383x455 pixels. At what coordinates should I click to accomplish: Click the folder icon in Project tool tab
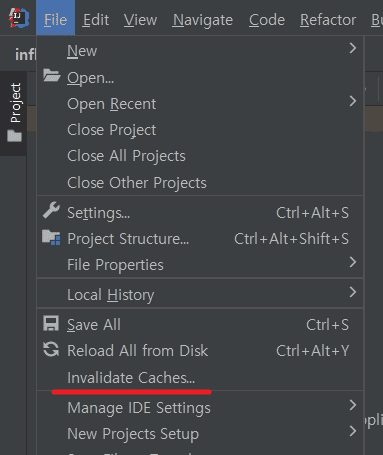coord(15,136)
